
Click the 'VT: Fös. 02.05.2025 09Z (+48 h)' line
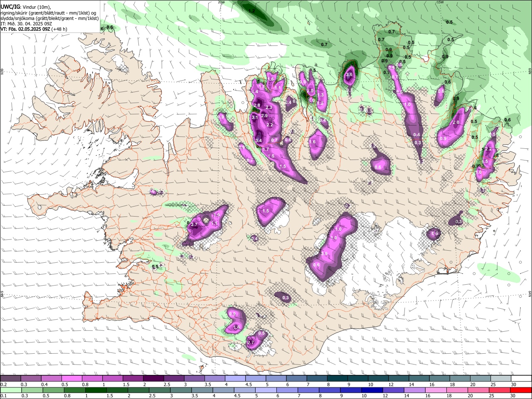tap(34, 29)
